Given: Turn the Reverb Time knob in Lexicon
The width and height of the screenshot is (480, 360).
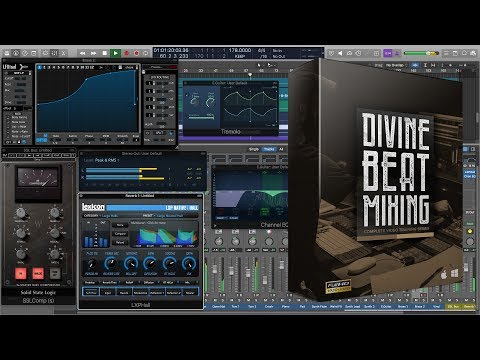Looking at the screenshot, I should tap(111, 264).
